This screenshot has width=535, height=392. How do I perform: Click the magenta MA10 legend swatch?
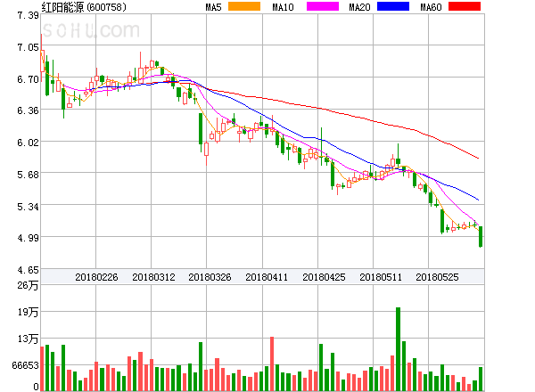point(323,6)
